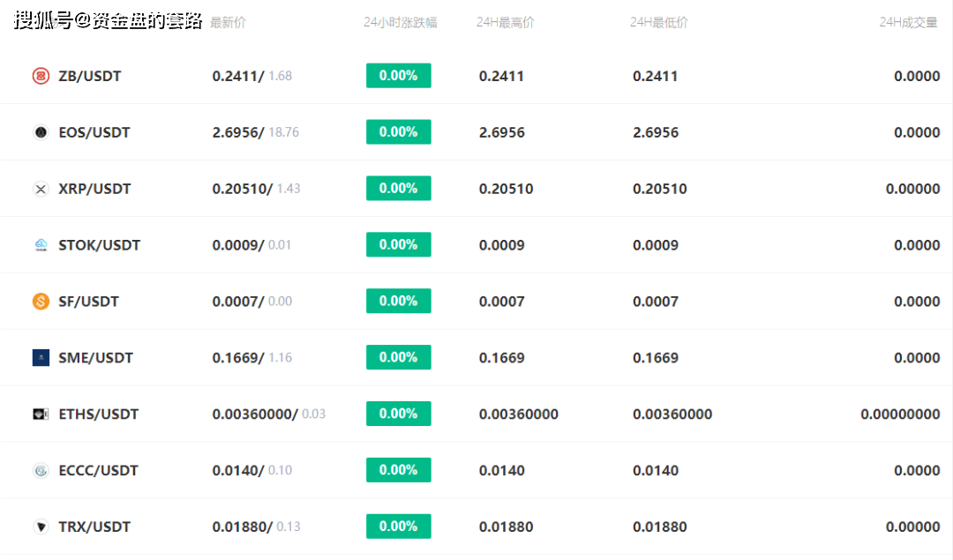953x560 pixels.
Task: Click the XRP coin icon
Action: pos(41,189)
